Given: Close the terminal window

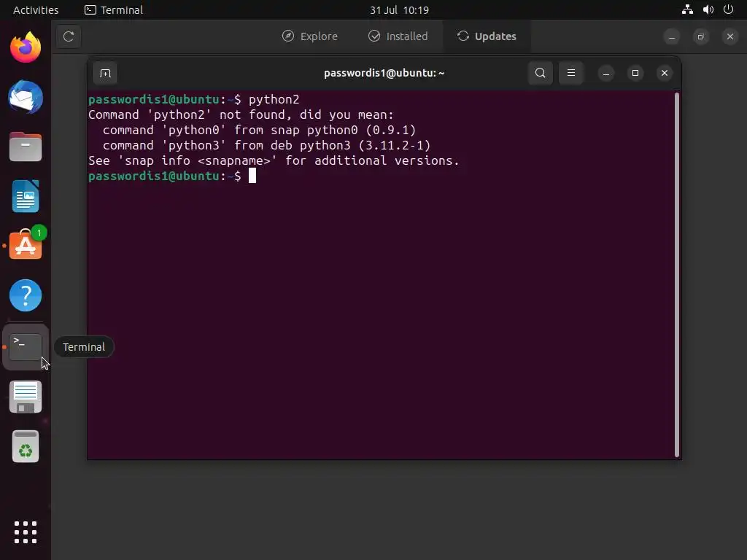Looking at the screenshot, I should tap(665, 73).
